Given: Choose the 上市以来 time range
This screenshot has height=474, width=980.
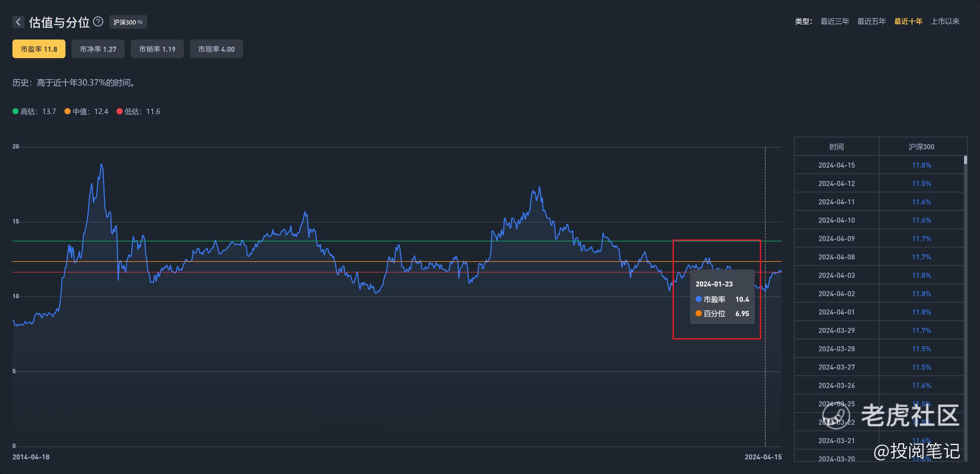Looking at the screenshot, I should point(945,21).
